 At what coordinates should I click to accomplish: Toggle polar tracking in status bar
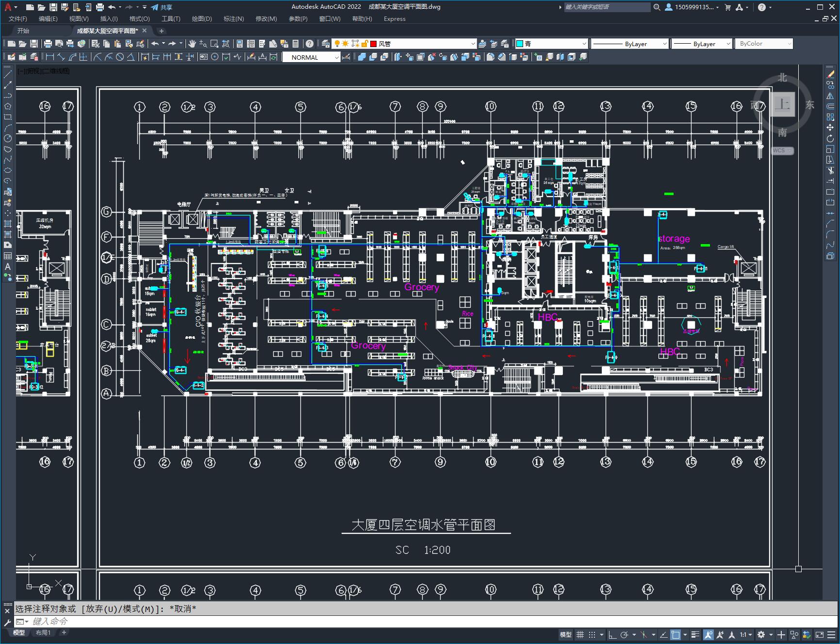click(x=625, y=635)
